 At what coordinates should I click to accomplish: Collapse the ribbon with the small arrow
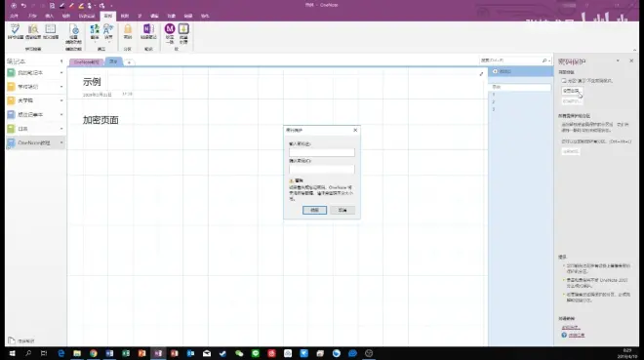click(x=634, y=50)
